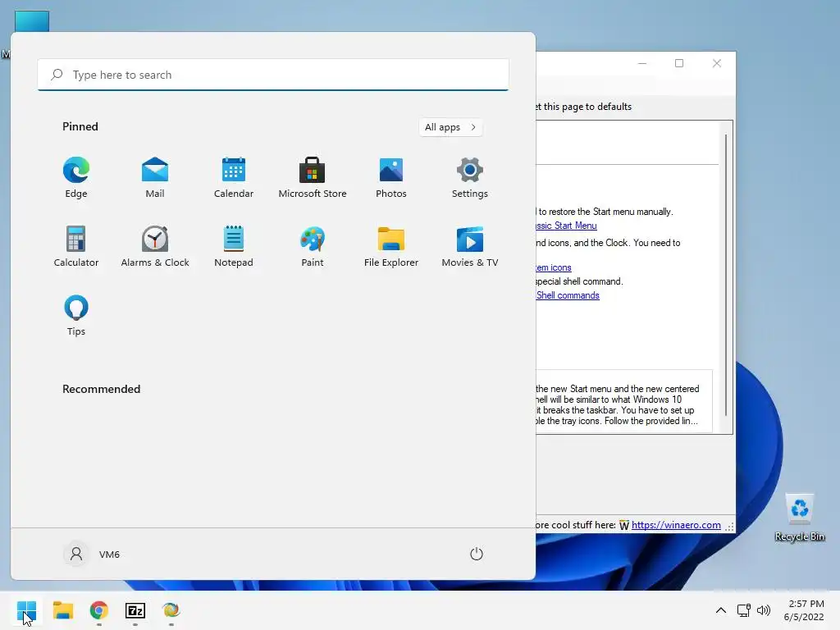The width and height of the screenshot is (840, 630).
Task: Follow the winaero.com link
Action: pos(676,525)
